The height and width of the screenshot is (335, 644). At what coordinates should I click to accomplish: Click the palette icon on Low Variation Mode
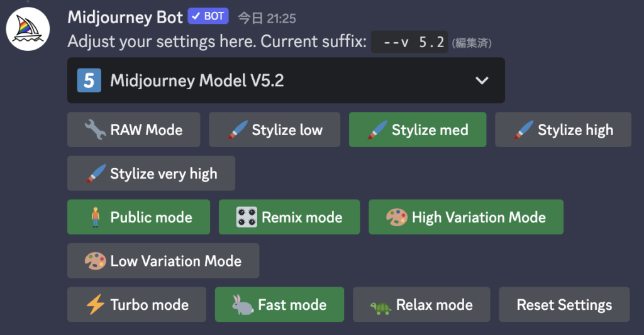[x=96, y=261]
